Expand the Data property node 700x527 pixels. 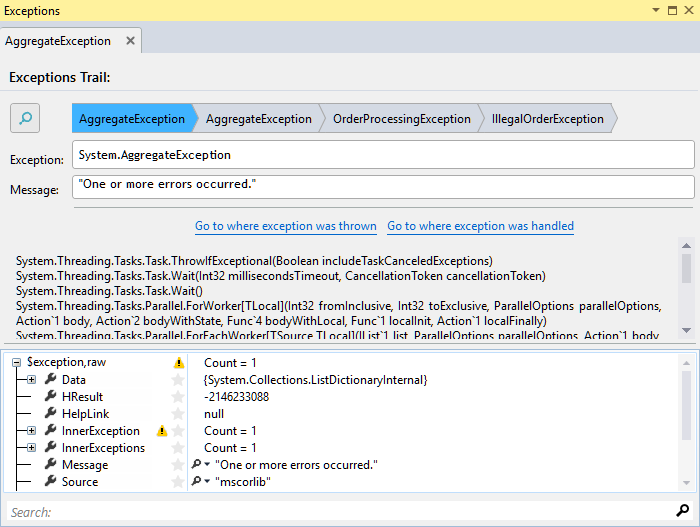[31, 380]
